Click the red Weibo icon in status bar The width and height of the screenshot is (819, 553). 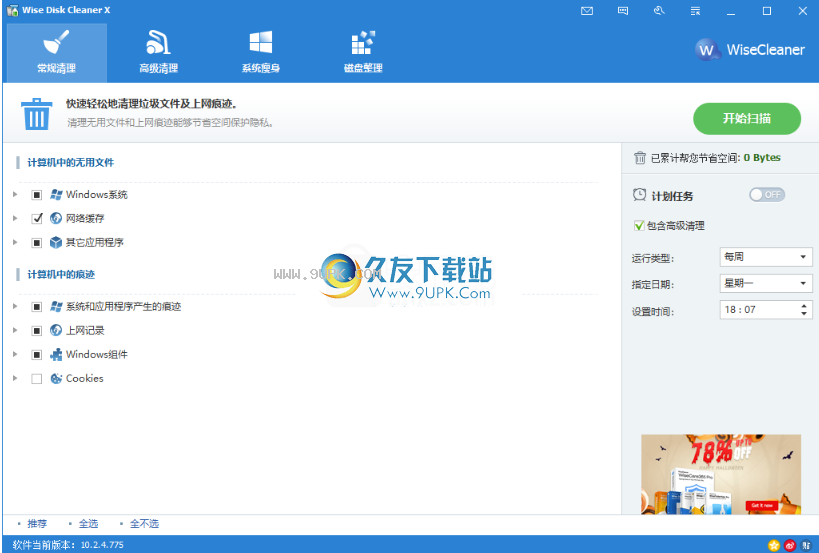790,546
